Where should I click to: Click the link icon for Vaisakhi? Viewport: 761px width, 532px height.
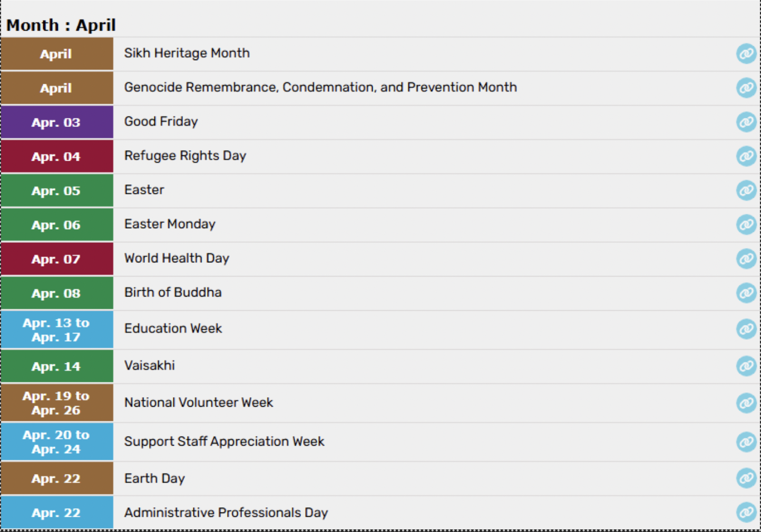pyautogui.click(x=746, y=366)
